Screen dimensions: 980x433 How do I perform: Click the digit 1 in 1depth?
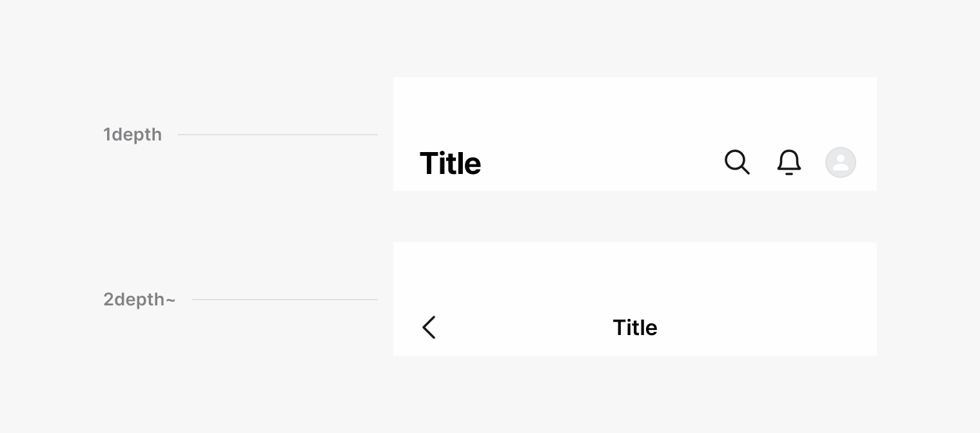[x=107, y=135]
